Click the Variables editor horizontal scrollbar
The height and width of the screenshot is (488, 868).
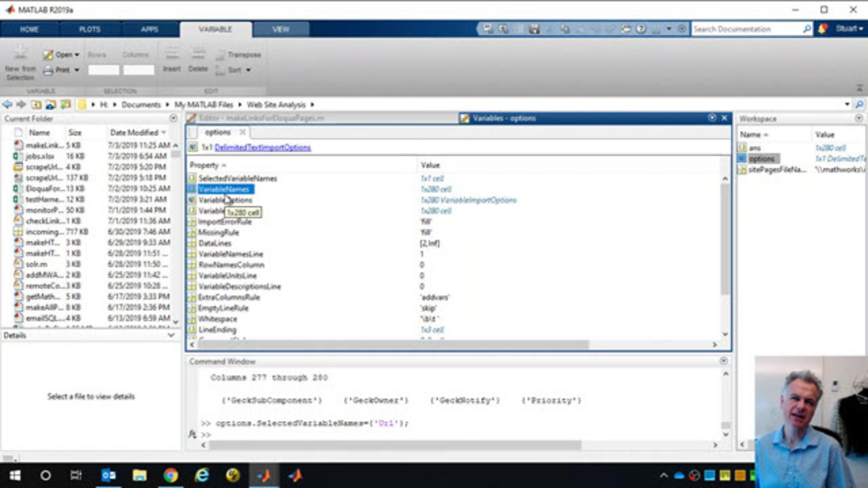click(x=390, y=344)
